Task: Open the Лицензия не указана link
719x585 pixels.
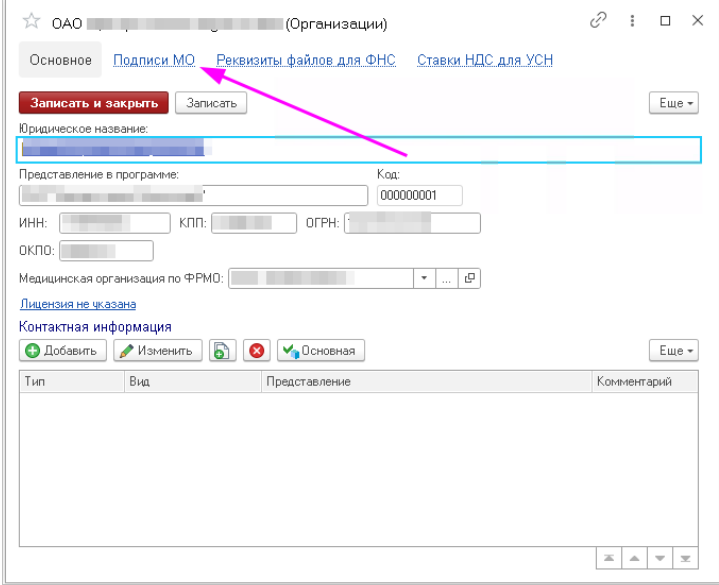Action: coord(78,304)
